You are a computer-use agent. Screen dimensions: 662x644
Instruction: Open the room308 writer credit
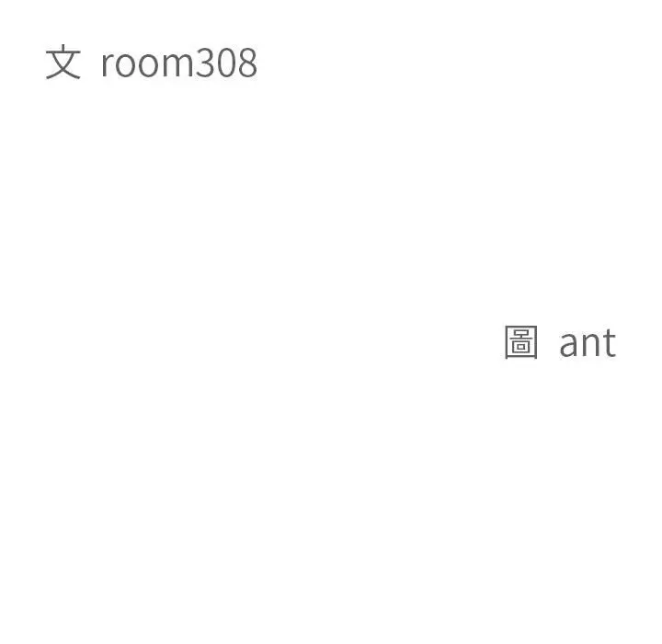(179, 63)
